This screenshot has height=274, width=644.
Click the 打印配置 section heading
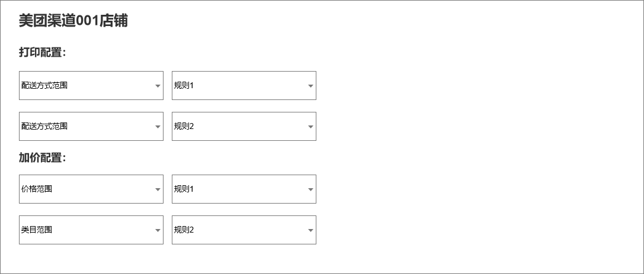pyautogui.click(x=42, y=52)
